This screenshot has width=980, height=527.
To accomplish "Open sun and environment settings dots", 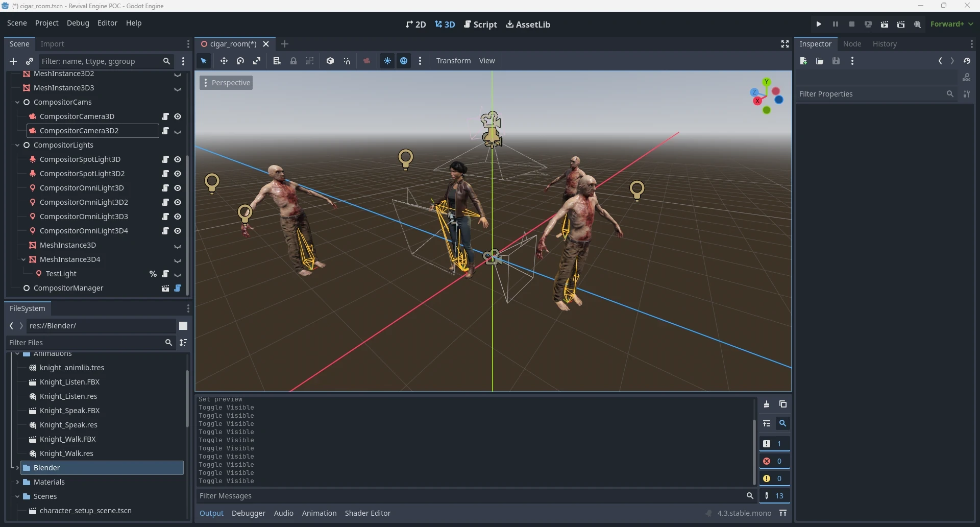I will [x=420, y=61].
